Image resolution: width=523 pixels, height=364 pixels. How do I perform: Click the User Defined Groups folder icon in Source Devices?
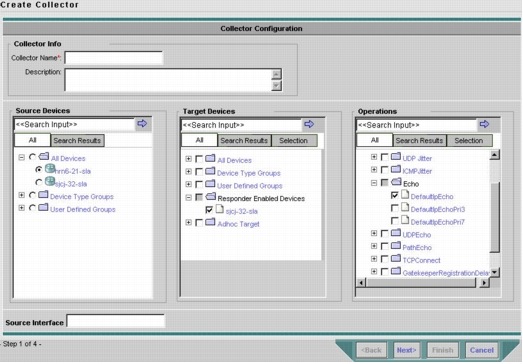[x=43, y=207]
